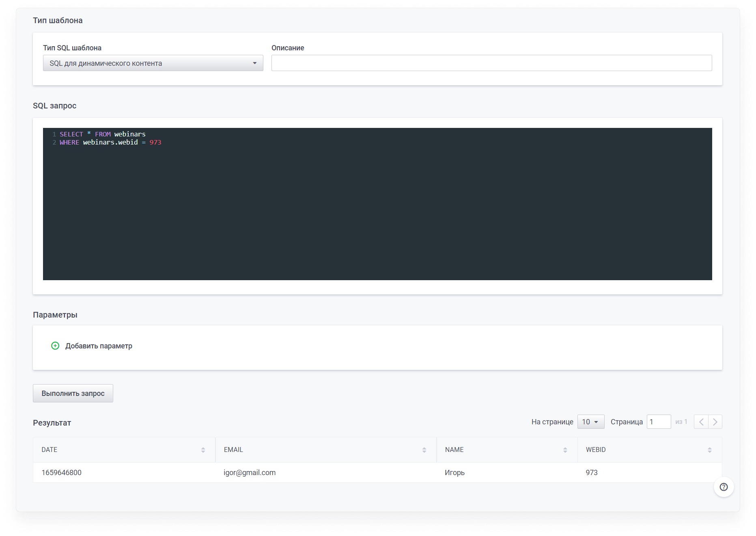Click the EMAIL column header label
The image size is (756, 536).
coord(233,450)
